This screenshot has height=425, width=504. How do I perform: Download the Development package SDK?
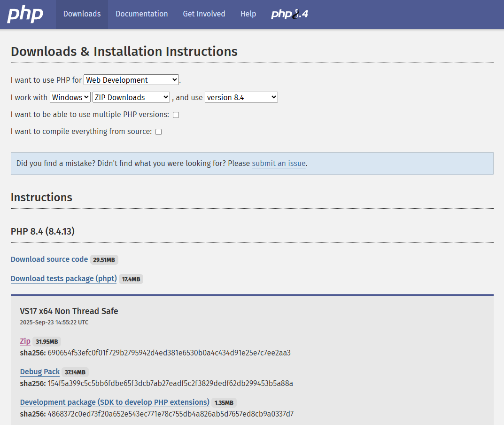tap(115, 402)
